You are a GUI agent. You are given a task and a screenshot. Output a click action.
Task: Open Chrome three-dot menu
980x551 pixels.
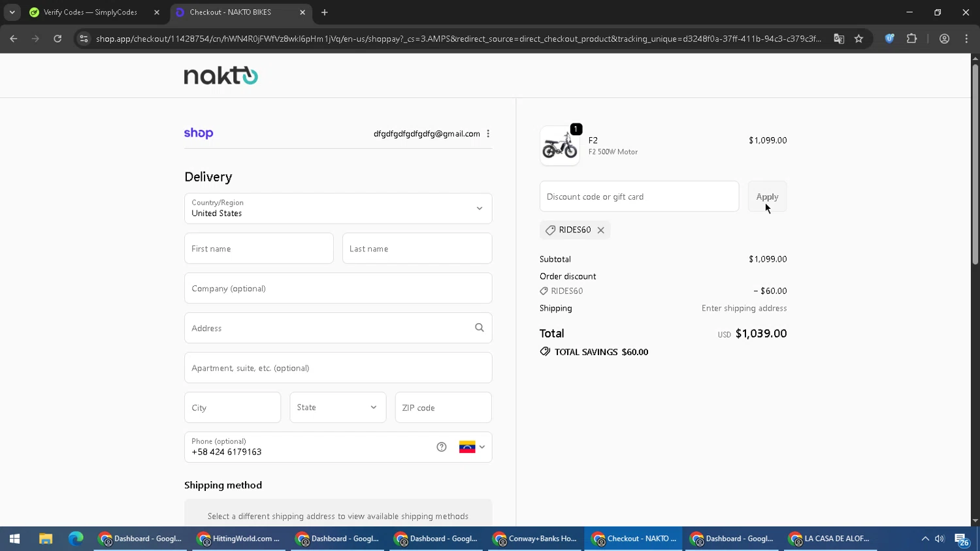point(966,39)
